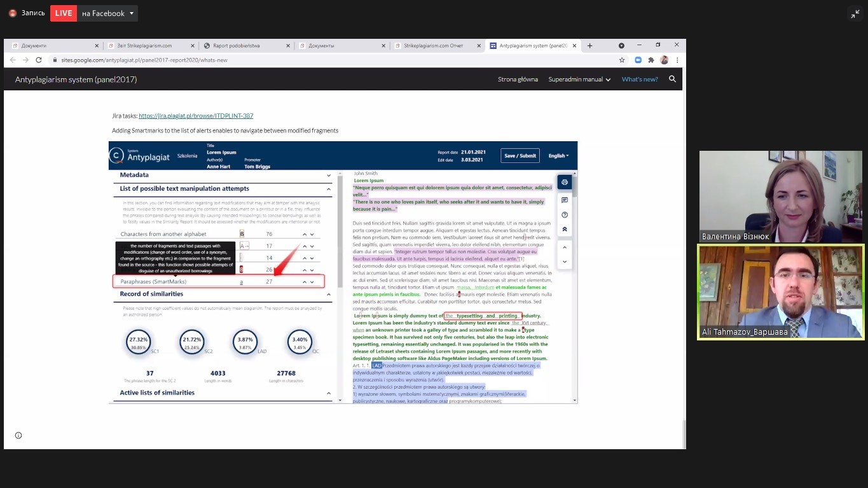Click the browser forward arrow

point(25,60)
